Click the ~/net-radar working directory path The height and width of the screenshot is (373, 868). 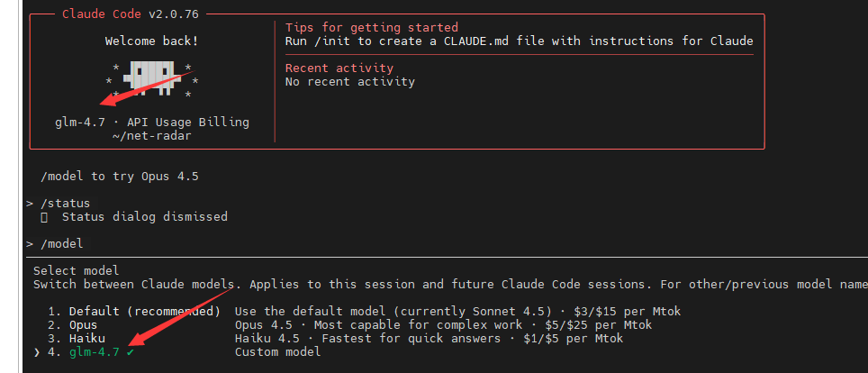(x=151, y=135)
